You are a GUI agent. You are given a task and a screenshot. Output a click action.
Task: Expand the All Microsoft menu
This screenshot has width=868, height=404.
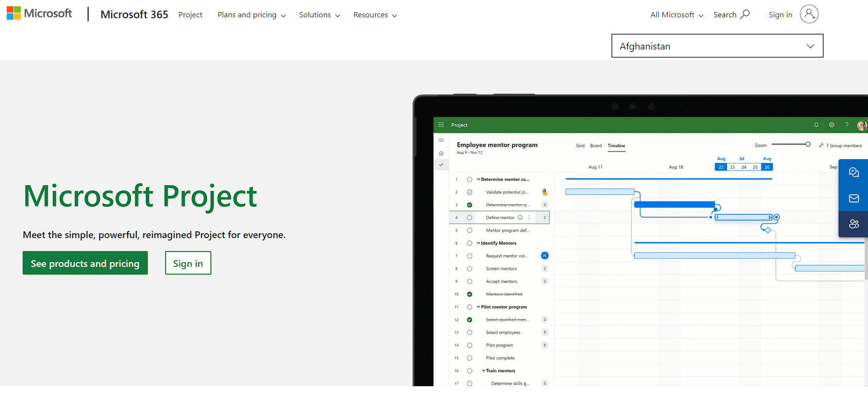pos(677,15)
